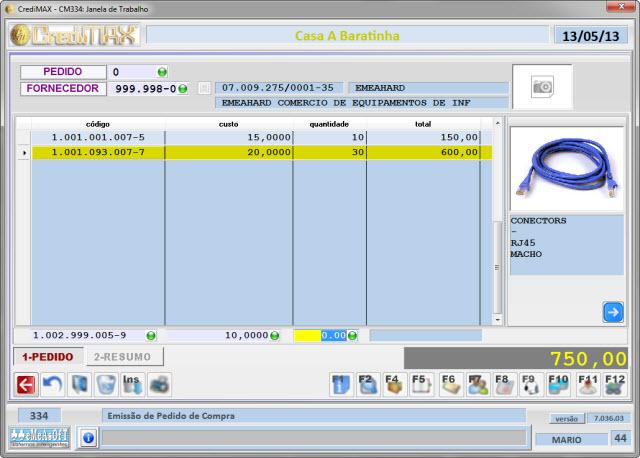Click green indicator next to FORNECEDOR code

click(183, 89)
